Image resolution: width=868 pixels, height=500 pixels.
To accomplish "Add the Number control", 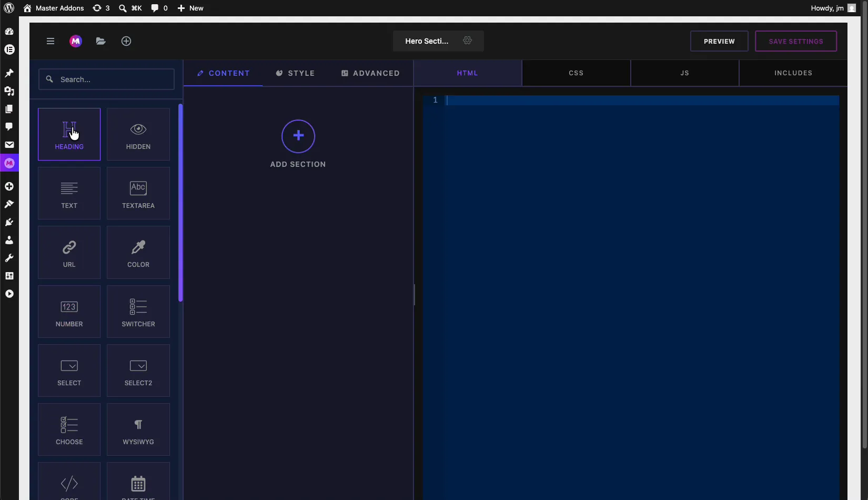I will pyautogui.click(x=69, y=312).
